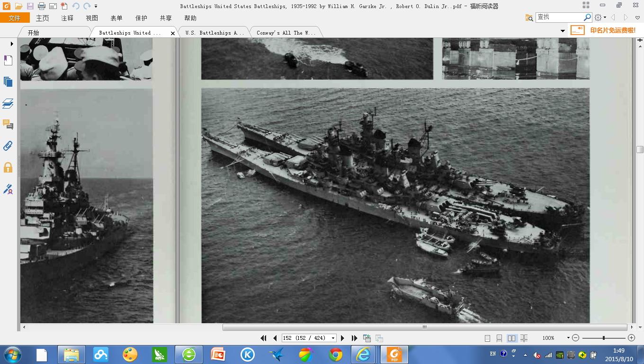Switch to the 开始 start tab

tap(33, 33)
